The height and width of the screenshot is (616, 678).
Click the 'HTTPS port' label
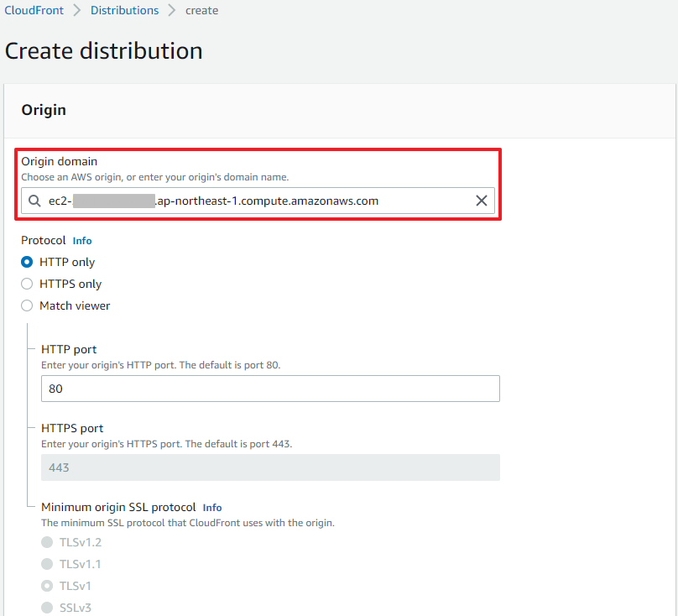[x=72, y=428]
